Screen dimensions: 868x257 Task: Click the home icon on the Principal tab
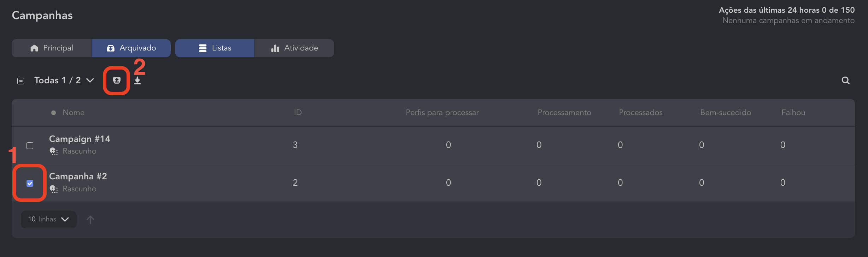click(x=34, y=48)
